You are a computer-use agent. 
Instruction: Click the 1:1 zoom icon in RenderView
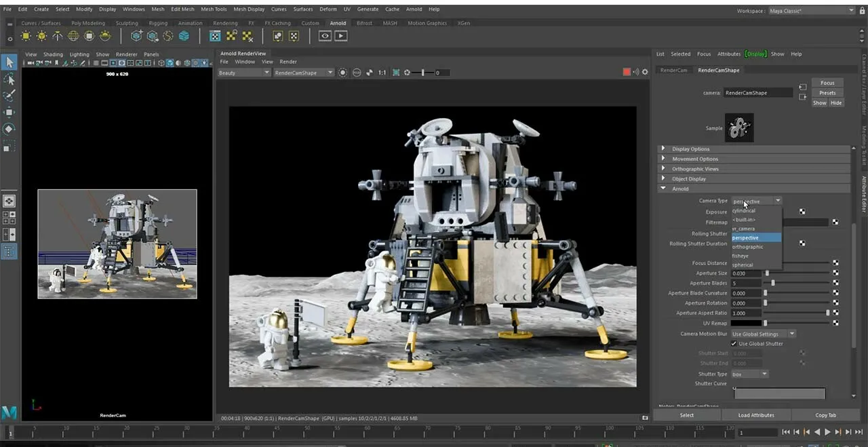pyautogui.click(x=382, y=73)
